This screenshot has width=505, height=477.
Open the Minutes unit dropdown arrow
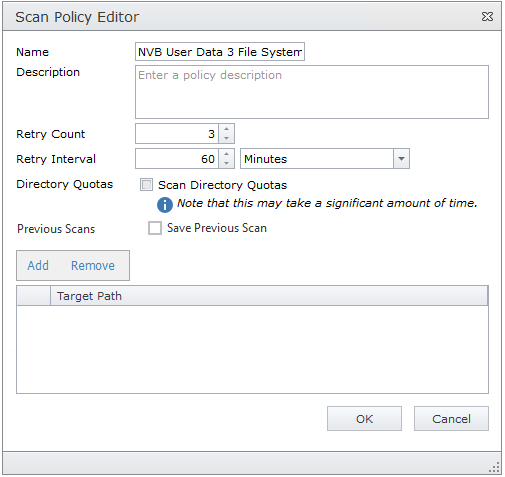[x=401, y=159]
